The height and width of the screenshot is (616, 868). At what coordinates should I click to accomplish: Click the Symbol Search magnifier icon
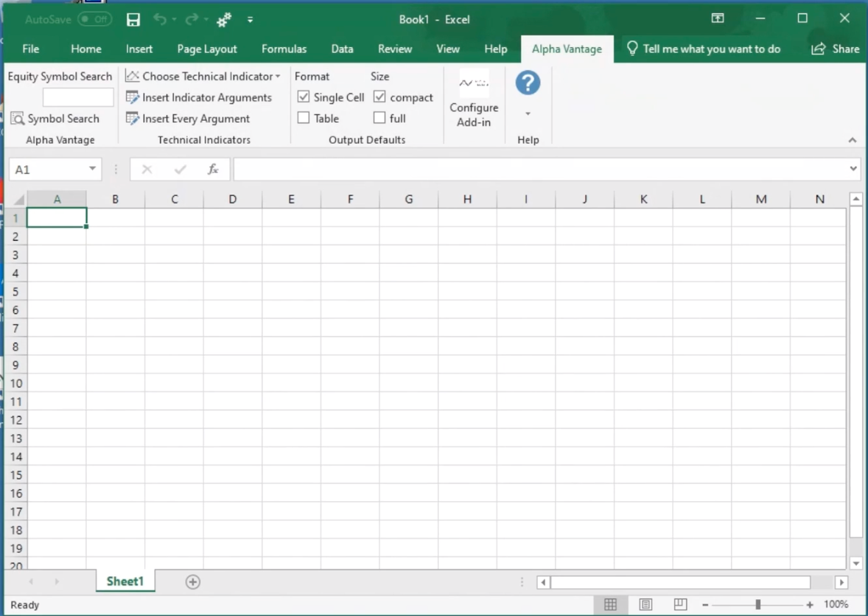point(18,119)
